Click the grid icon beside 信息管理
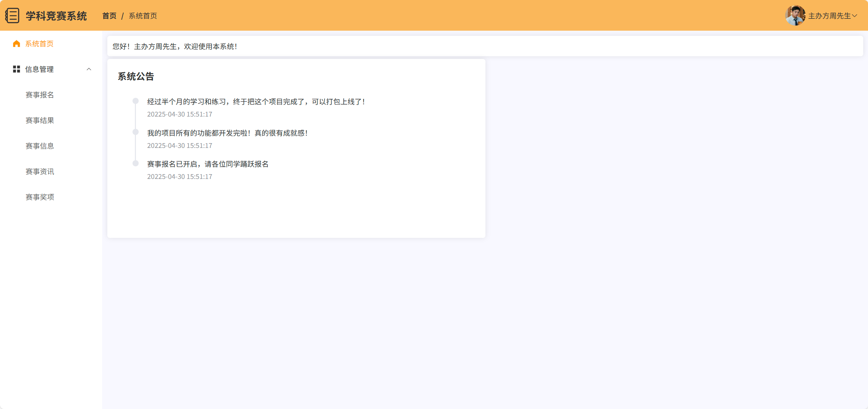This screenshot has width=868, height=409. (16, 69)
